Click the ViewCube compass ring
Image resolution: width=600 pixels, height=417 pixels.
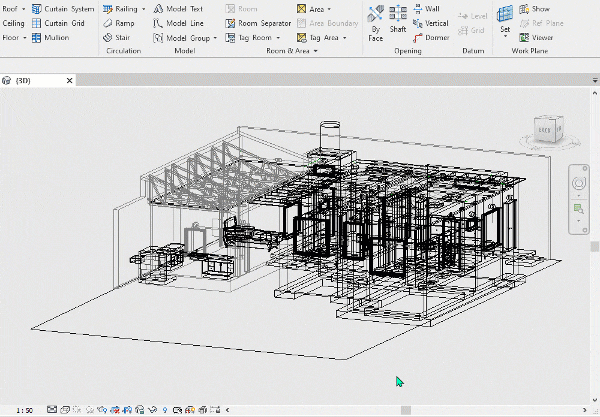point(550,144)
